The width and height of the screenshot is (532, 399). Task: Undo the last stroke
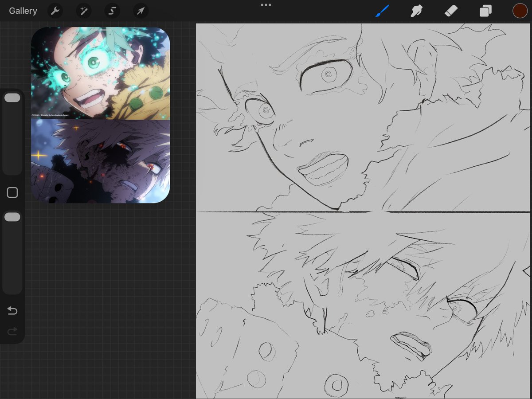coord(12,311)
